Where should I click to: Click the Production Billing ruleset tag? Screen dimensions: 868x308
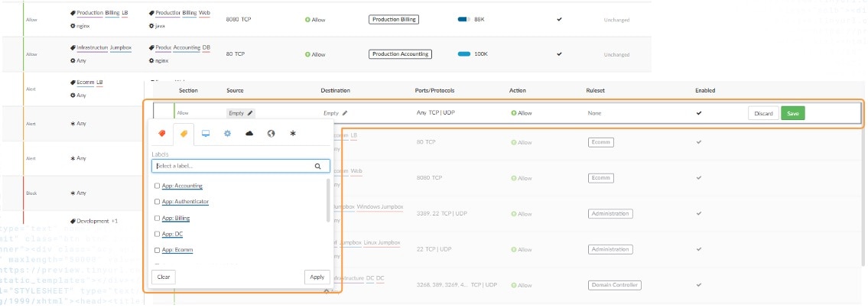click(394, 19)
